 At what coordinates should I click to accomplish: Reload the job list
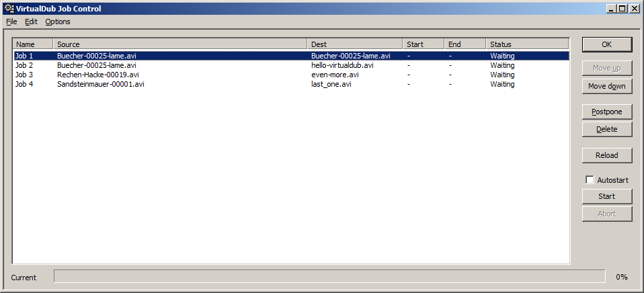pos(606,155)
